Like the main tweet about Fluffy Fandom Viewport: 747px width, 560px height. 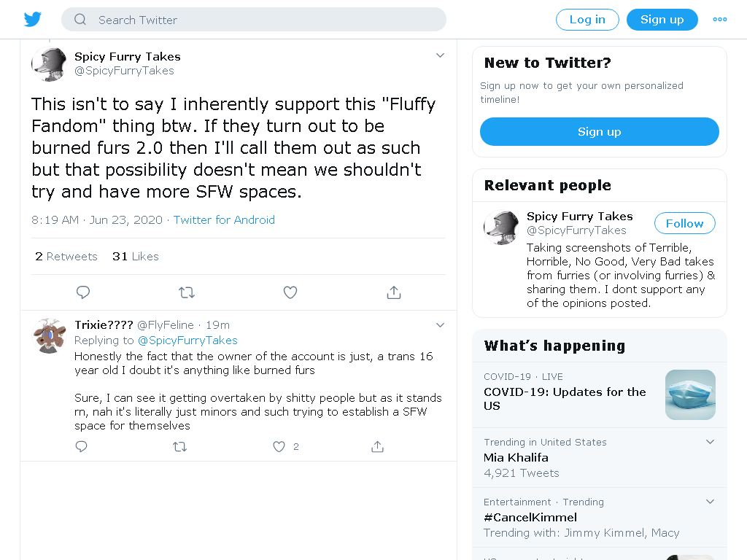click(x=290, y=292)
